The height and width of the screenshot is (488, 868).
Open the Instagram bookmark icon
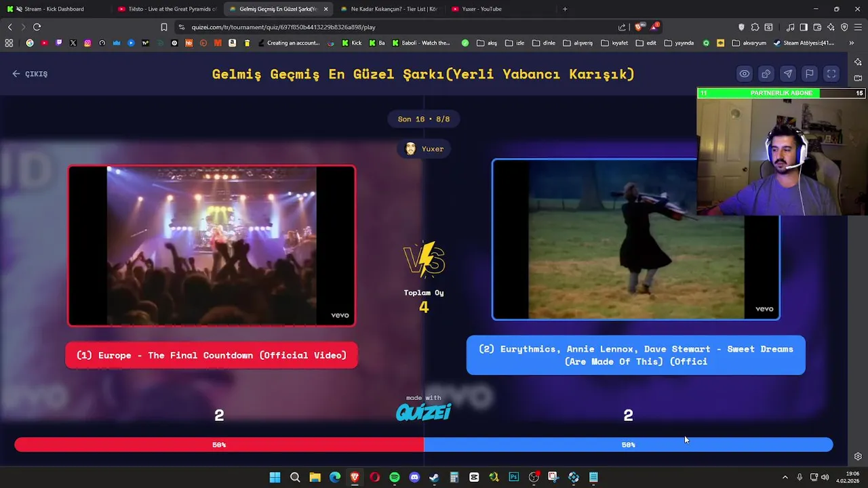pos(87,43)
